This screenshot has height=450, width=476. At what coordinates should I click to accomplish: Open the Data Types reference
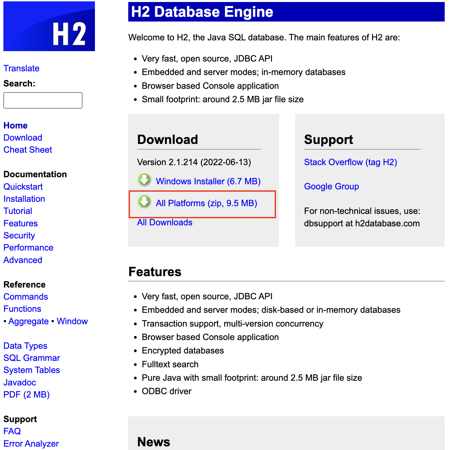click(x=26, y=346)
